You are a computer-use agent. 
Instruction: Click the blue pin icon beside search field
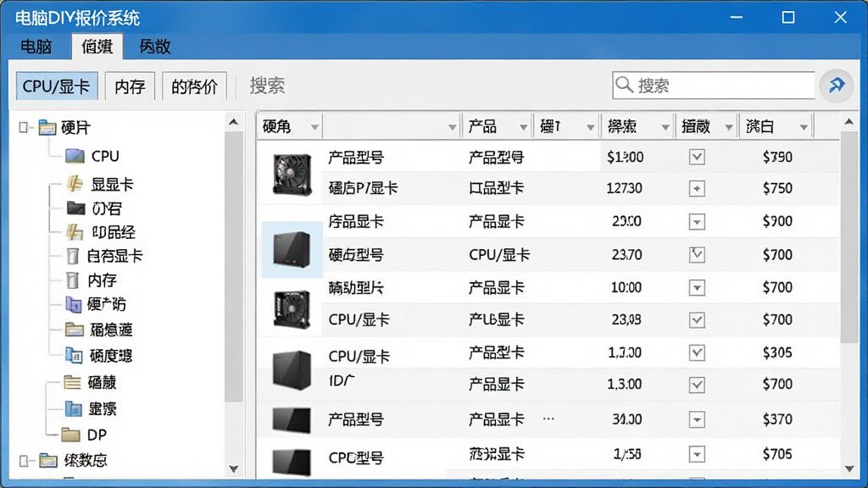pyautogui.click(x=837, y=86)
